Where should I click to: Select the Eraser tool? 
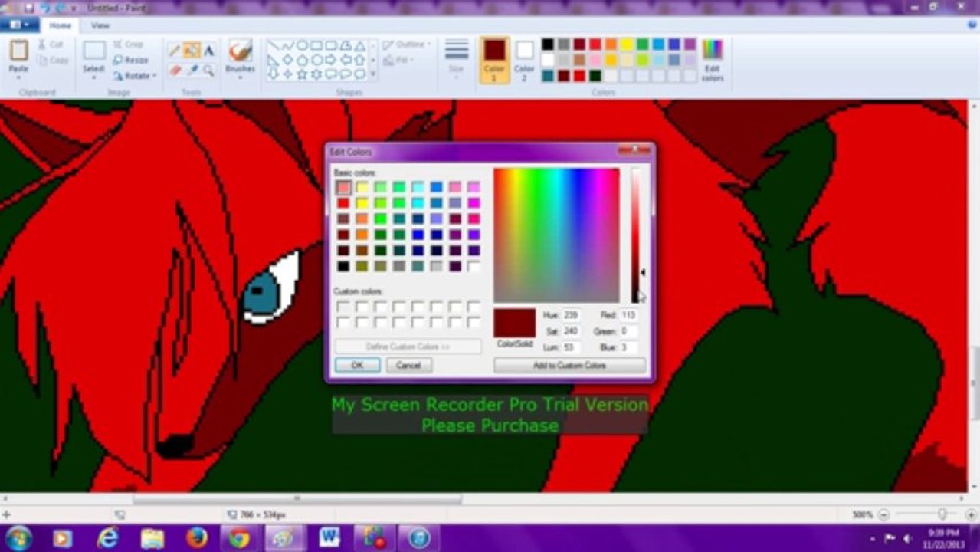click(175, 71)
